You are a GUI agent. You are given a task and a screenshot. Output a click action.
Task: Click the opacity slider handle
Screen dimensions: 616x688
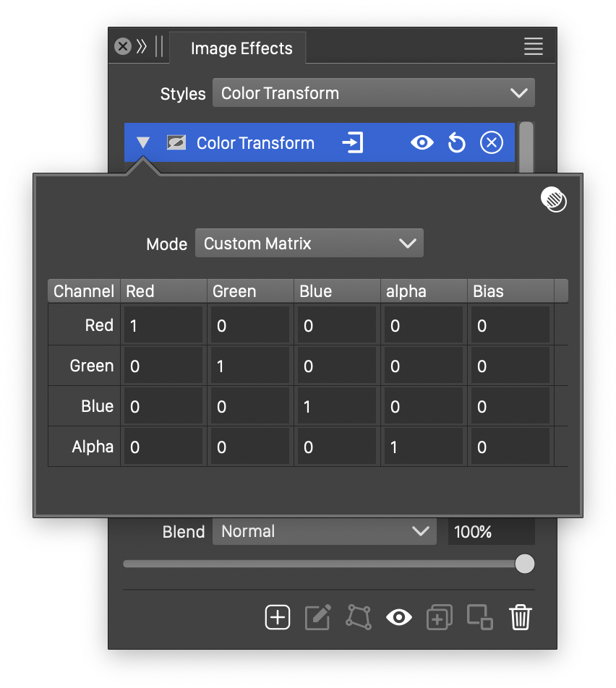tap(525, 564)
